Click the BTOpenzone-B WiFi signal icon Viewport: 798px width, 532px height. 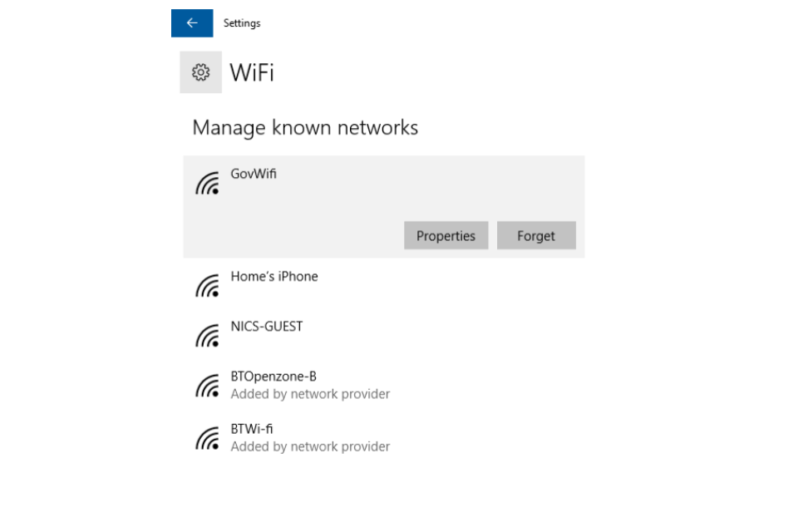point(208,386)
